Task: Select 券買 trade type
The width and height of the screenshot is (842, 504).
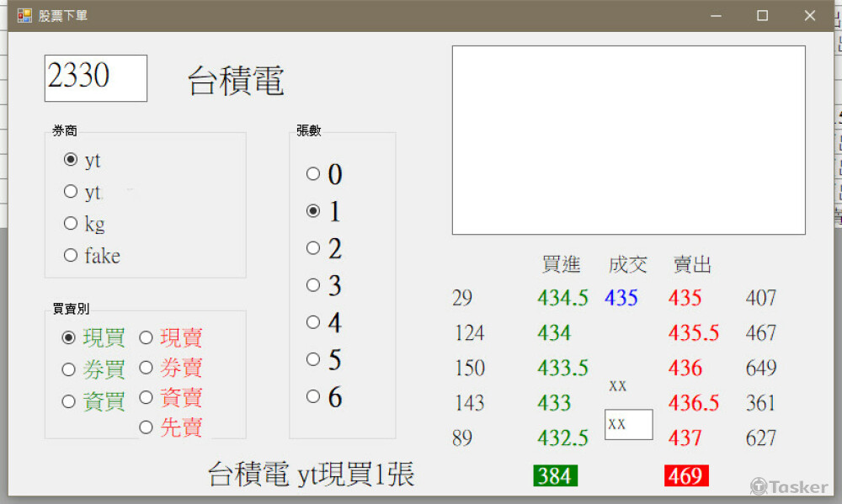Action: point(68,369)
